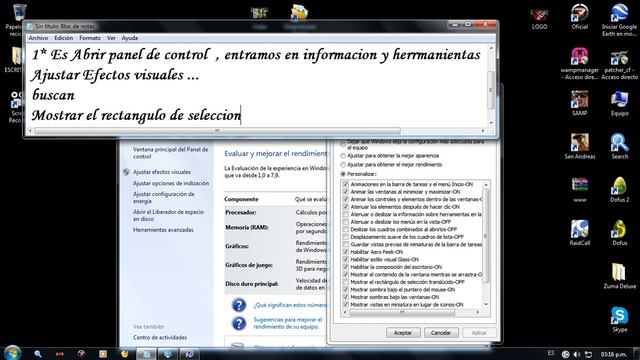Open the www desktop icon

point(580,189)
